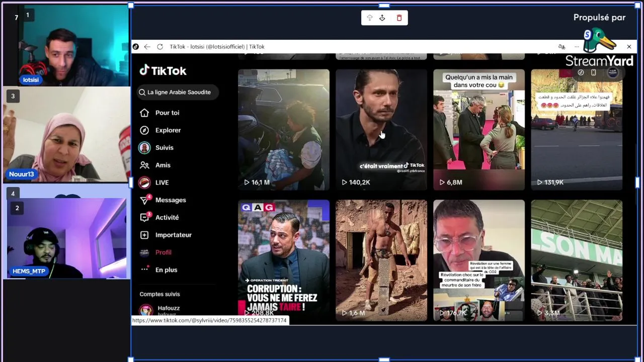Click the top-center resize handle of overlay
Screen dimensions: 644x362
point(384,6)
